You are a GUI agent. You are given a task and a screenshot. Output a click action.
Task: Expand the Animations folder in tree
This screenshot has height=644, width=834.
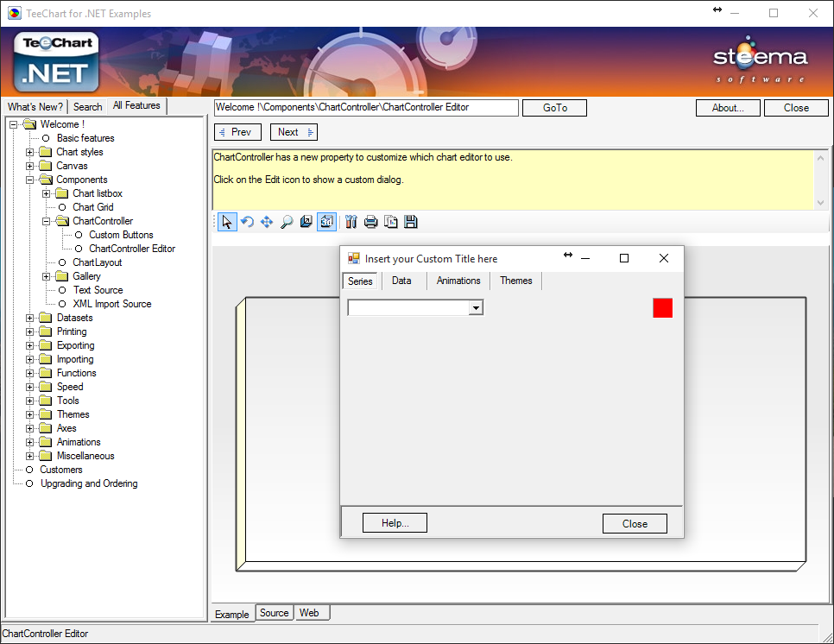[x=29, y=443]
